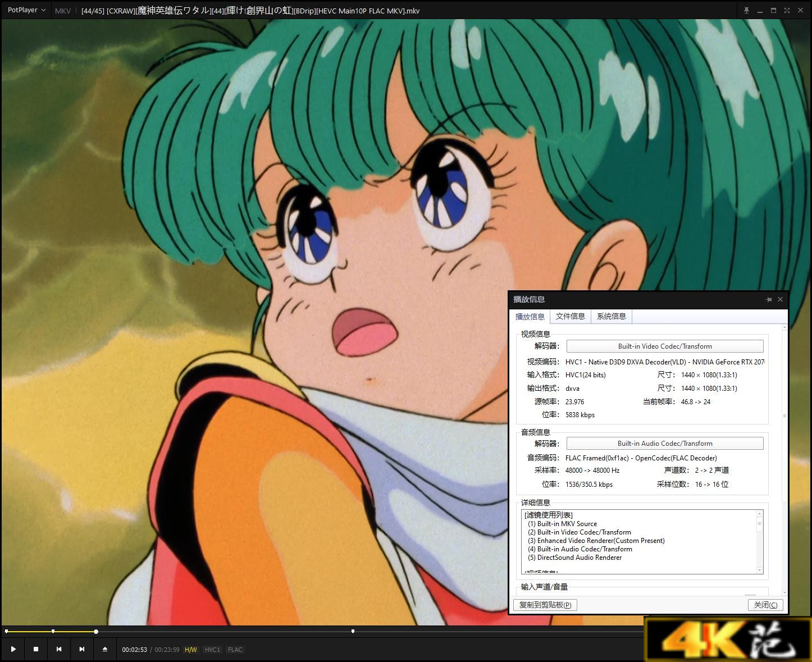
Task: Click the MKV format label in title bar
Action: click(x=63, y=11)
